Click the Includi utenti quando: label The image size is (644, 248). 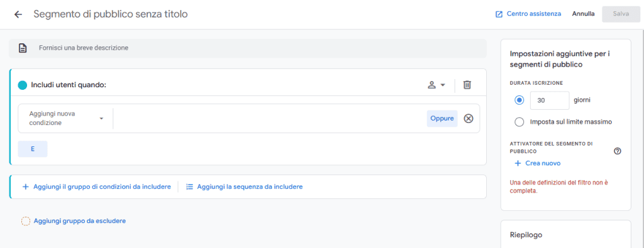69,85
